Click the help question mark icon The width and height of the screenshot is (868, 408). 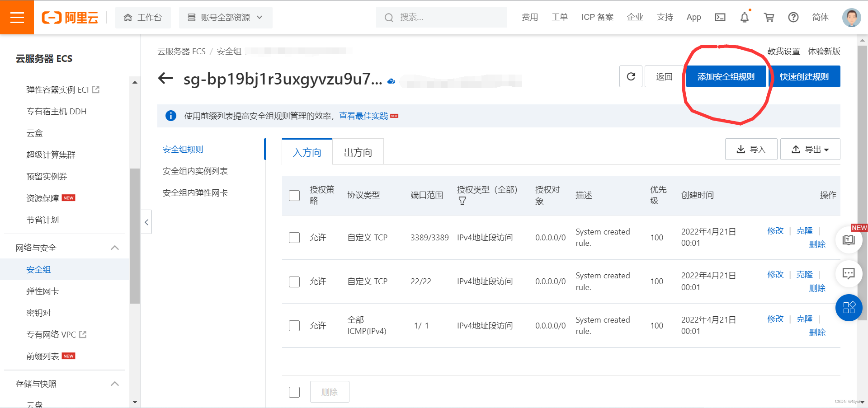(x=793, y=17)
